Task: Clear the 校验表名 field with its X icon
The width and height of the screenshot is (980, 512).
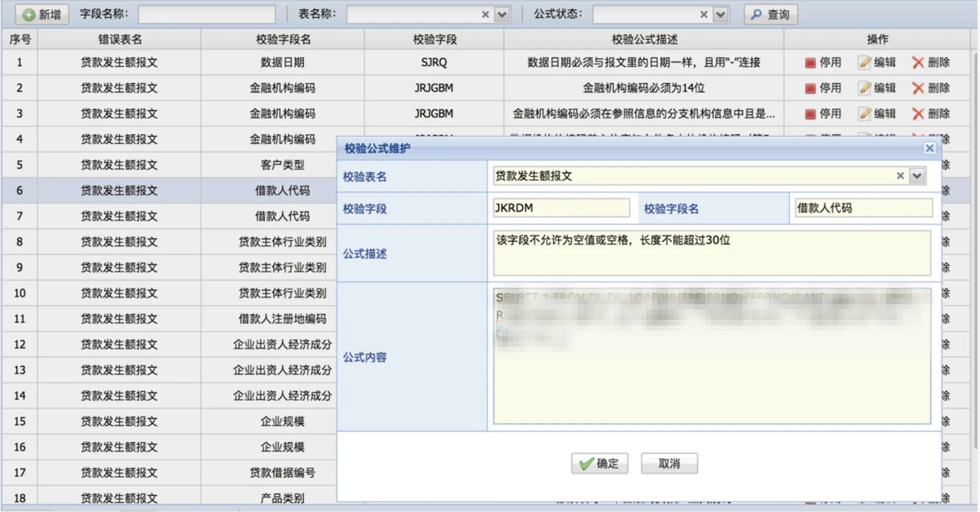Action: click(900, 176)
